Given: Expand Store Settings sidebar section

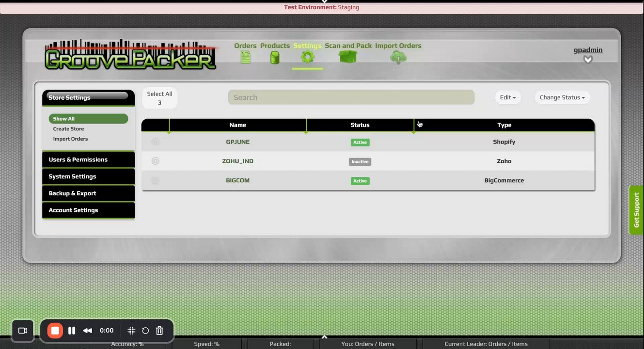Looking at the screenshot, I should point(88,97).
